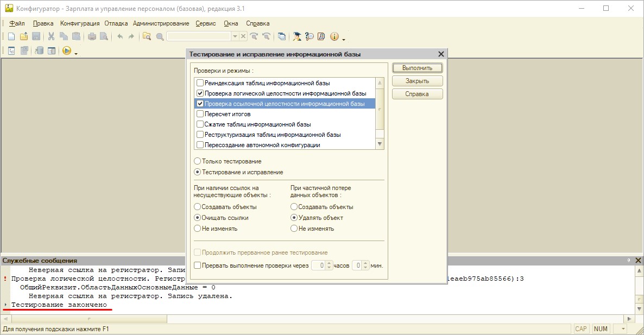Open the Отладка menu
The width and height of the screenshot is (644, 335).
(x=116, y=23)
